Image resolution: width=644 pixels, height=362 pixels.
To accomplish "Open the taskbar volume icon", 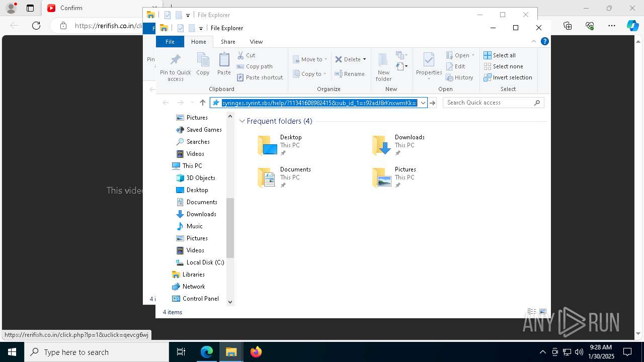I will coord(579,352).
